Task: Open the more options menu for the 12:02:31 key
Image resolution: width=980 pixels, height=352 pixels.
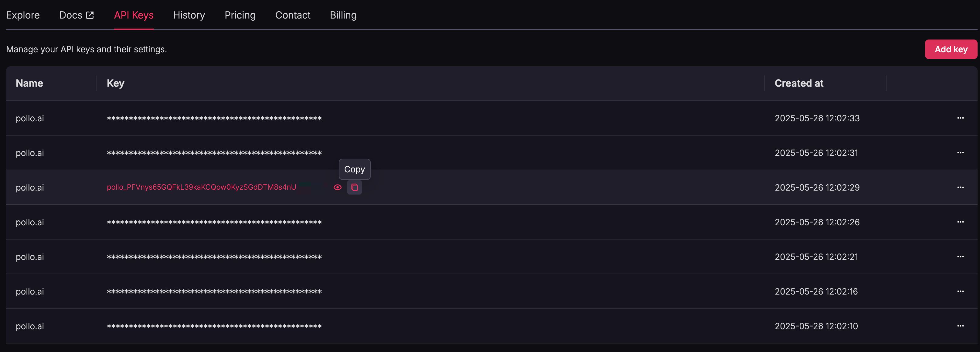Action: (x=960, y=153)
